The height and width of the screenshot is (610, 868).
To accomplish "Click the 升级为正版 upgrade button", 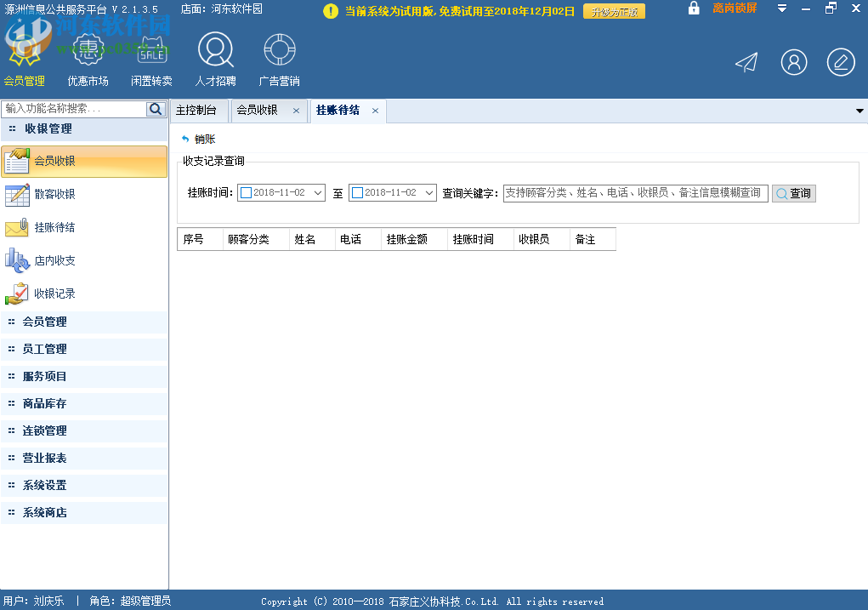I will click(616, 12).
